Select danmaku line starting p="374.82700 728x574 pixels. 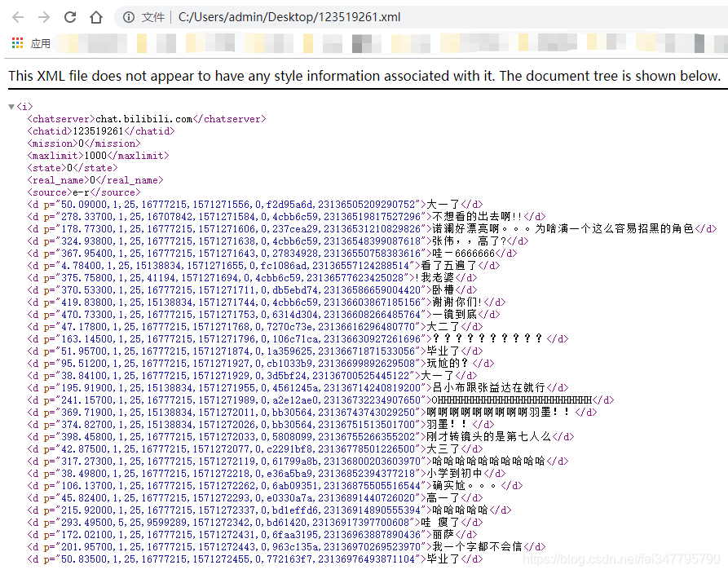tap(261, 425)
